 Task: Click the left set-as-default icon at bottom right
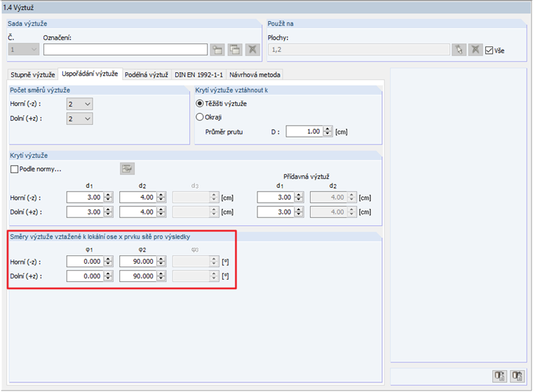coord(499,376)
